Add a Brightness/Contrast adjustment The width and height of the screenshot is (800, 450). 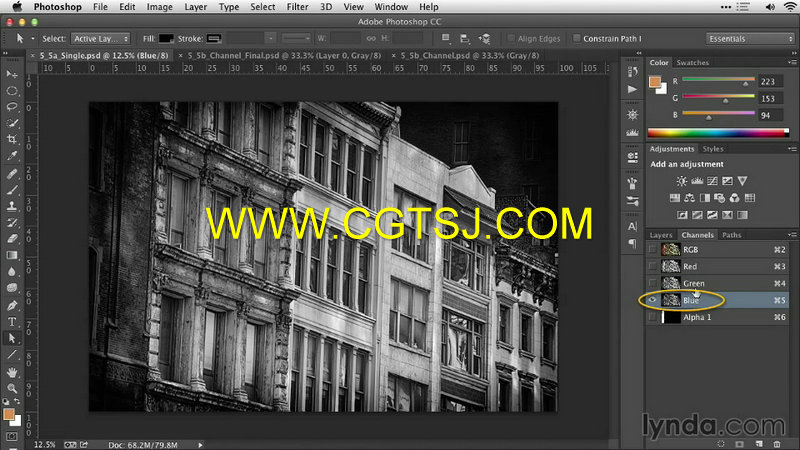[x=681, y=181]
